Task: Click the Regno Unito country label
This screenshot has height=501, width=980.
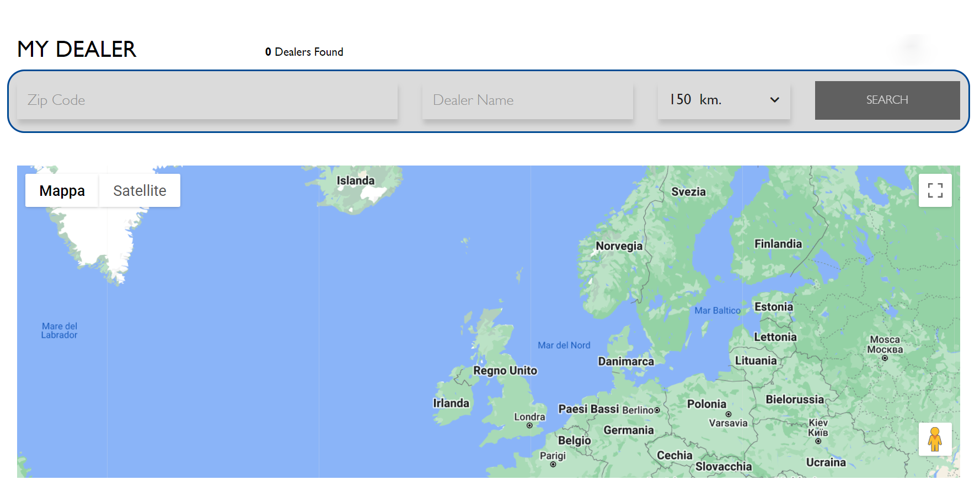Action: tap(505, 370)
